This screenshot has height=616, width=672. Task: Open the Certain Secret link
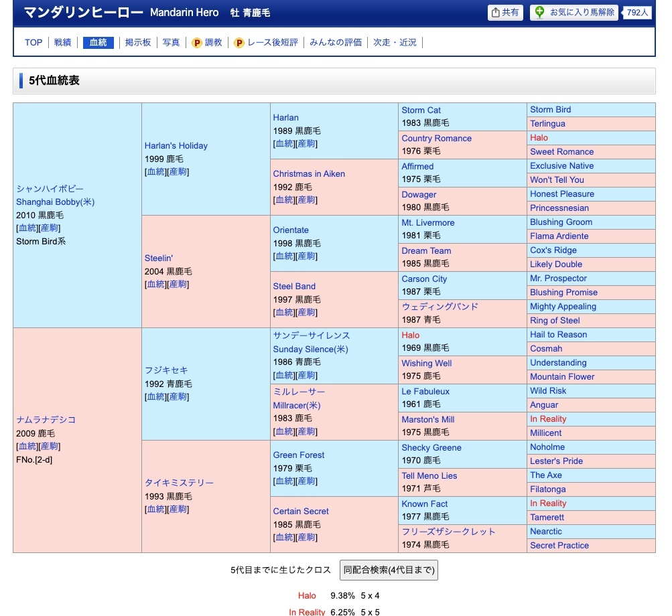[301, 511]
